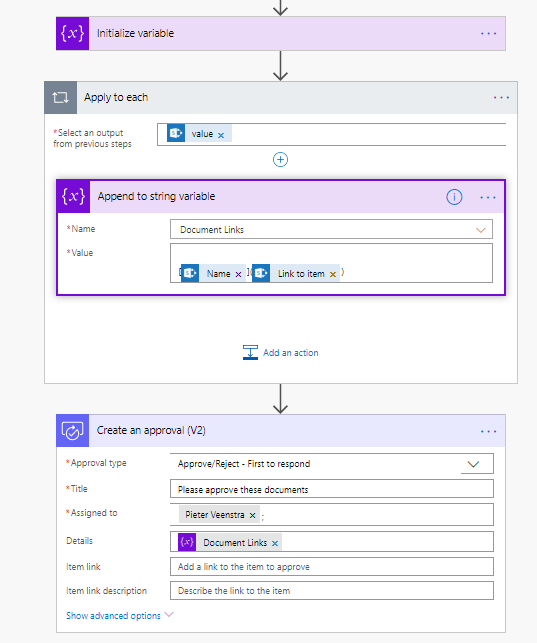
Task: Remove the Name token from Value
Action: tap(238, 274)
